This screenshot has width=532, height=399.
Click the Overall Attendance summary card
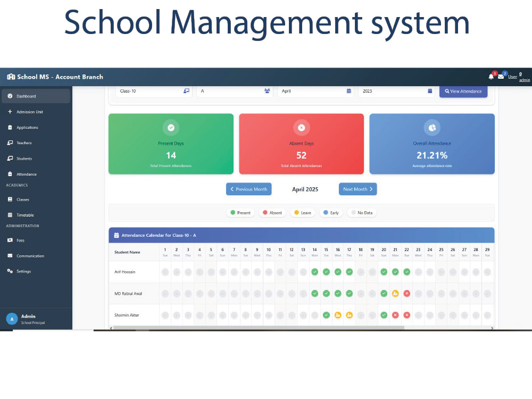click(432, 144)
